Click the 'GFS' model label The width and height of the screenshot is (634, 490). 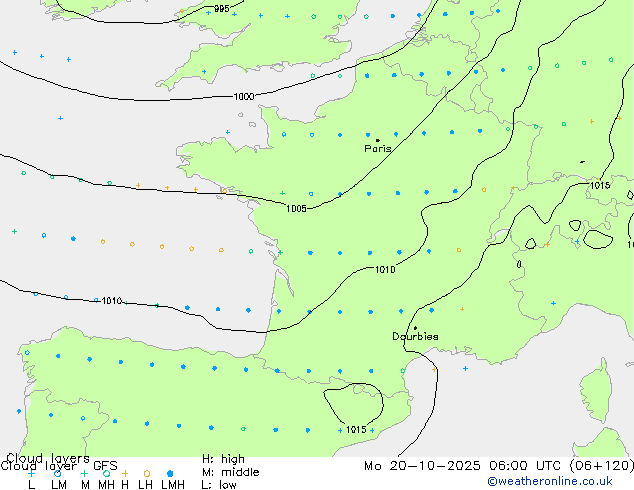[x=105, y=466]
